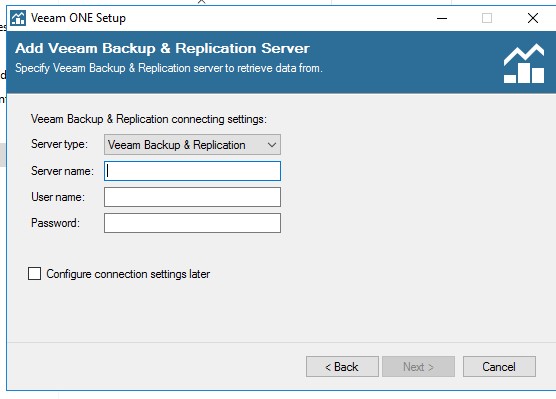Open the Veeam Backup & Replication combo box
Screen dimensions: 556x399
tap(192, 145)
